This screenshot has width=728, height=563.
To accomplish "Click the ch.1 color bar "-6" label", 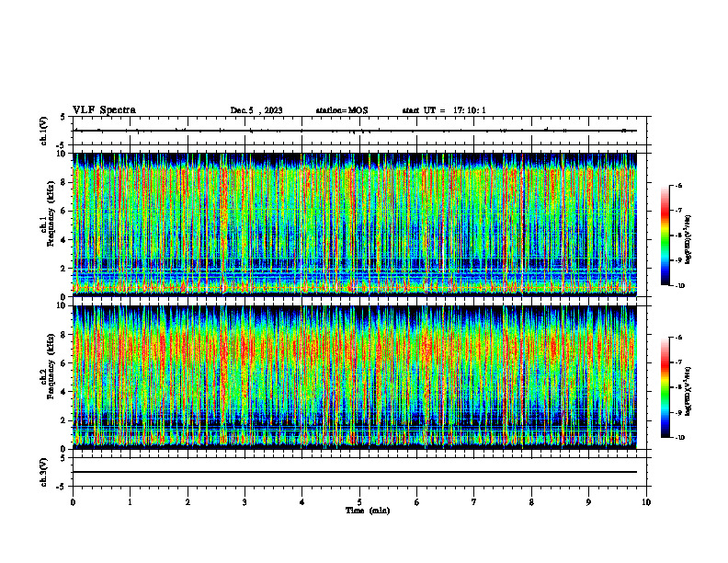I will pos(678,185).
